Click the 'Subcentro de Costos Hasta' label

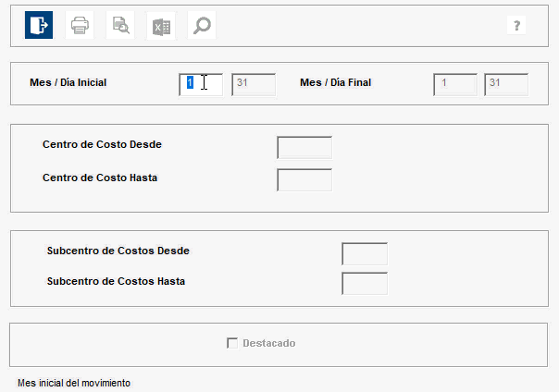pyautogui.click(x=116, y=281)
